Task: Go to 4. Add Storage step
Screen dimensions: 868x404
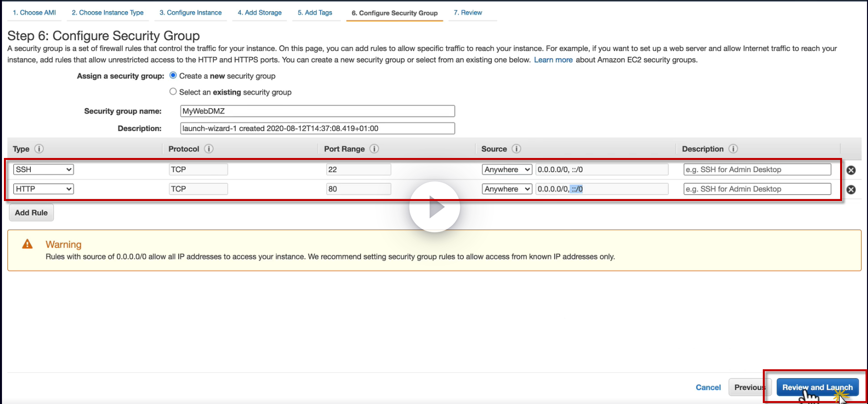Action: click(260, 13)
